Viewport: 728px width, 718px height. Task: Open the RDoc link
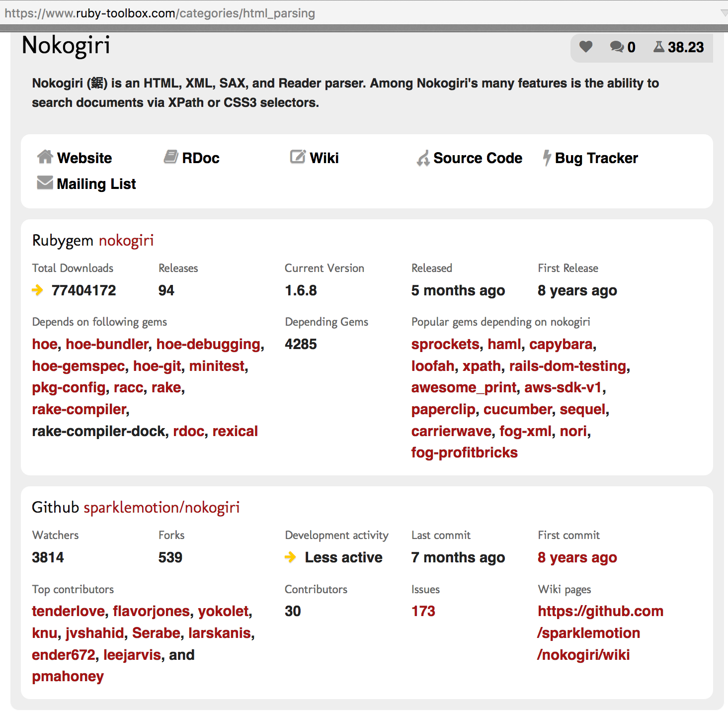(201, 158)
